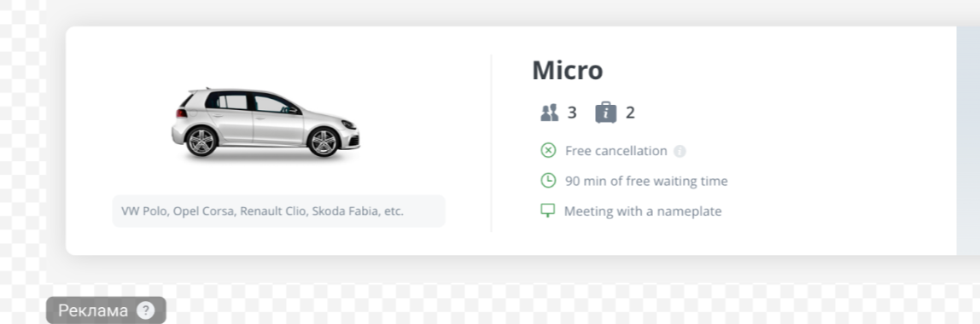The height and width of the screenshot is (324, 980).
Task: Click the passengers icon next to 3
Action: [550, 113]
